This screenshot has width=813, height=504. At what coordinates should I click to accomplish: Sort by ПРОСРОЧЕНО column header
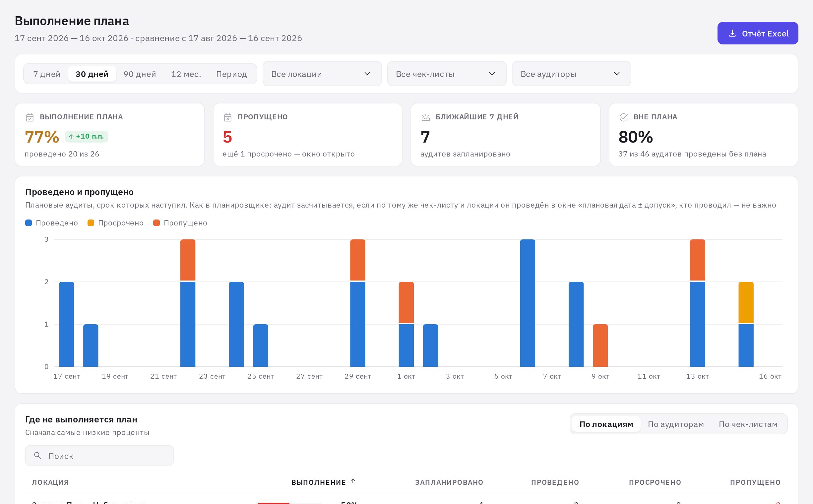click(x=655, y=482)
